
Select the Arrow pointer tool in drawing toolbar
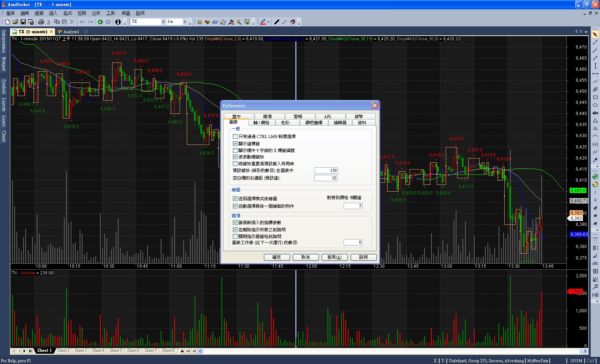(595, 35)
